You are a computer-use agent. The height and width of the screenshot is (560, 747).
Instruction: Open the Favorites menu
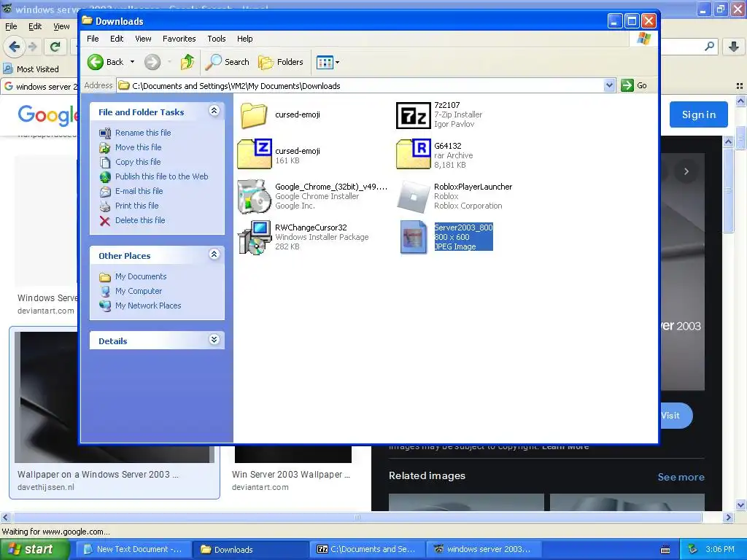click(179, 39)
